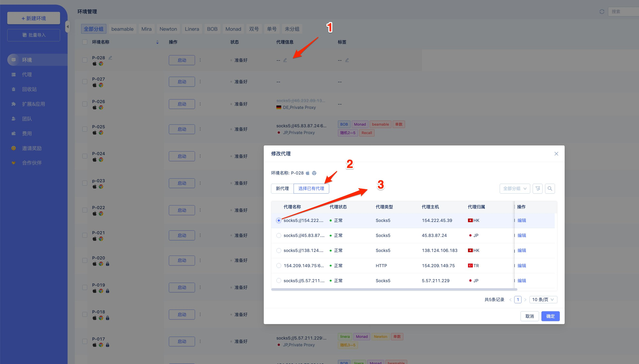
Task: Click pencil icon next to P-028 proxy info
Action: click(285, 60)
